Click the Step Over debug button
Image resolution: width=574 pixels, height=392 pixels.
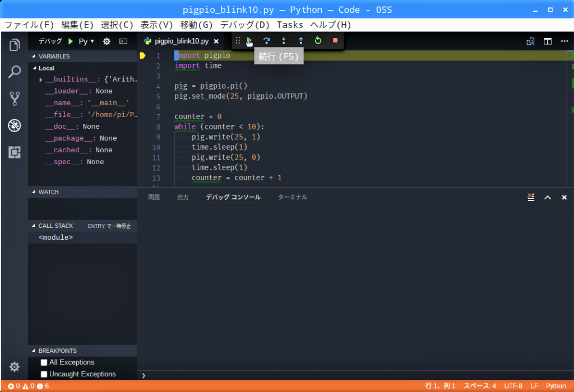point(267,41)
